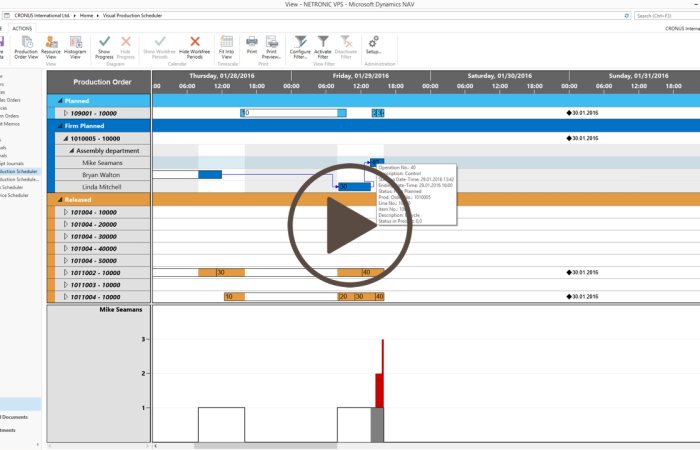Switch to Resource View
This screenshot has height=450, width=700.
click(x=51, y=47)
